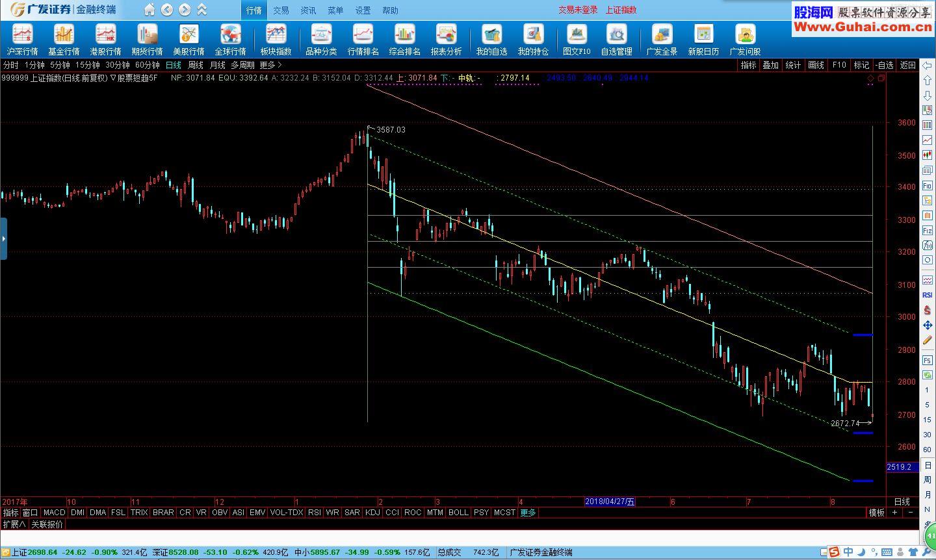
Task: Open 报表分析 report analysis icon
Action: click(x=446, y=40)
